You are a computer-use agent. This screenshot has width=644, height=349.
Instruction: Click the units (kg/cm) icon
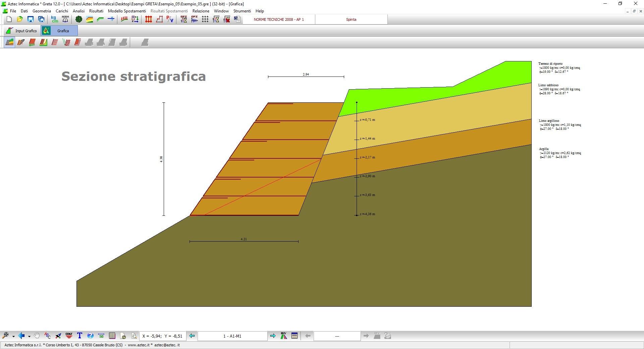tap(54, 19)
